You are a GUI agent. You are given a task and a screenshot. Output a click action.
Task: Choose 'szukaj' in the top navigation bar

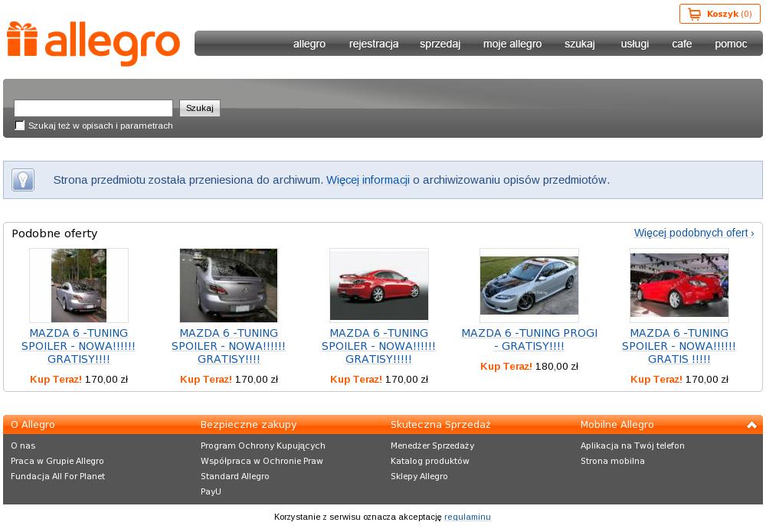pyautogui.click(x=580, y=44)
